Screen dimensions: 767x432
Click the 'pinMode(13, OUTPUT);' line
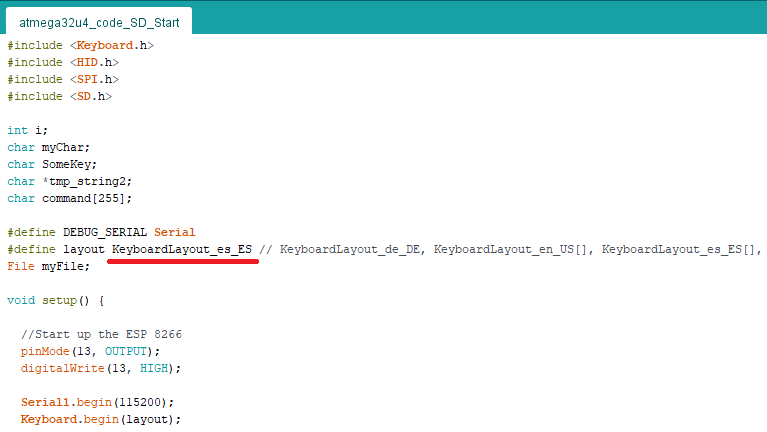[90, 351]
